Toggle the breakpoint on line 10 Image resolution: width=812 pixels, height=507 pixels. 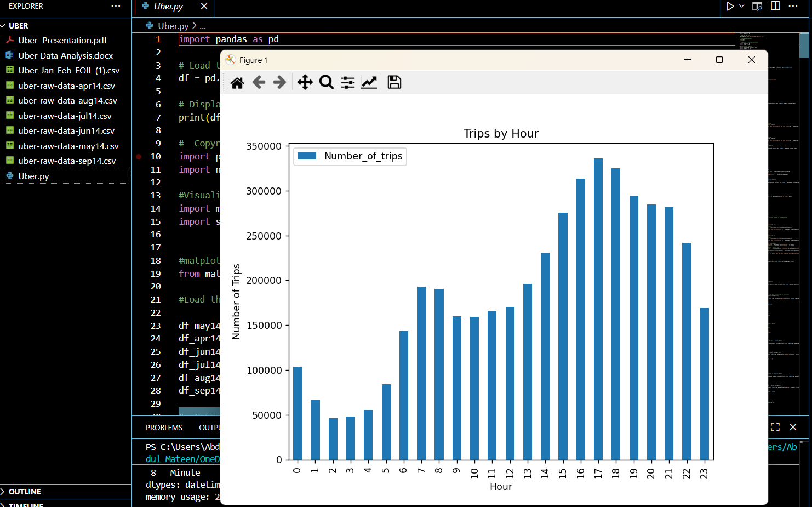click(139, 157)
